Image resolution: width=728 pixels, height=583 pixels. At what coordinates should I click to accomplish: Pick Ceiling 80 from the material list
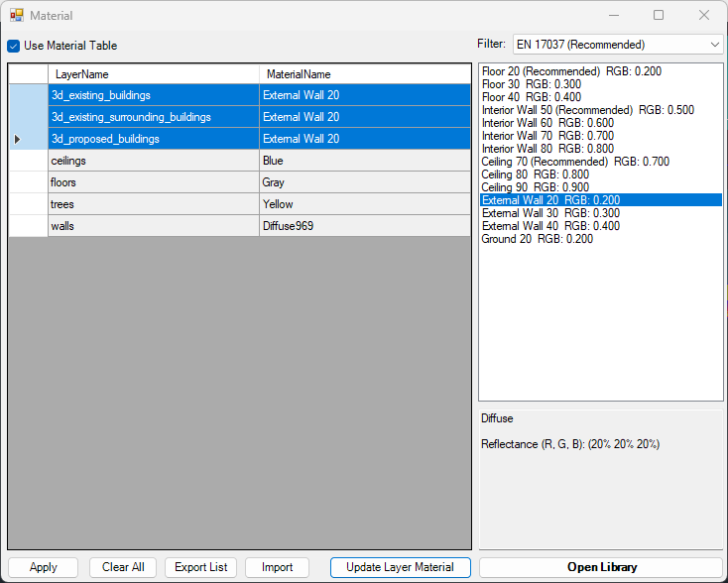pos(535,175)
